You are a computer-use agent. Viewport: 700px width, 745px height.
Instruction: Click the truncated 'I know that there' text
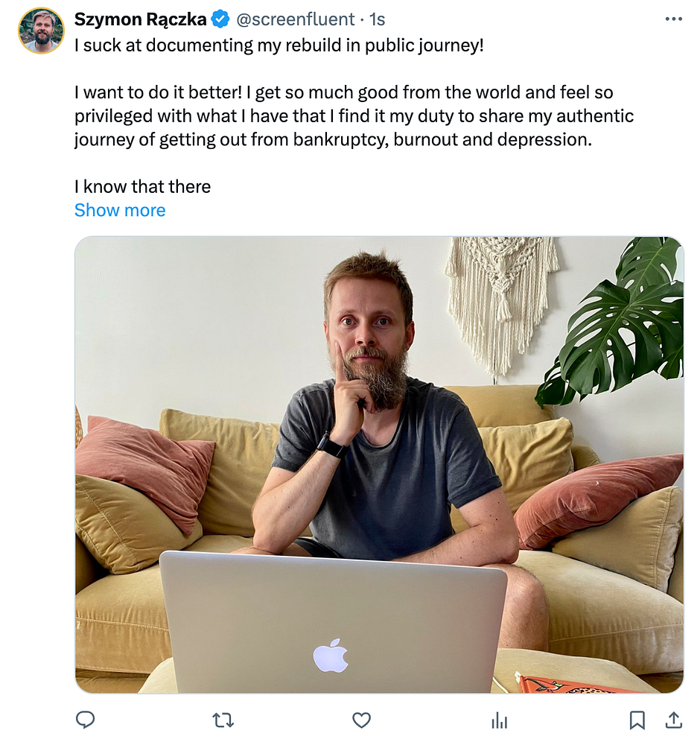(142, 186)
